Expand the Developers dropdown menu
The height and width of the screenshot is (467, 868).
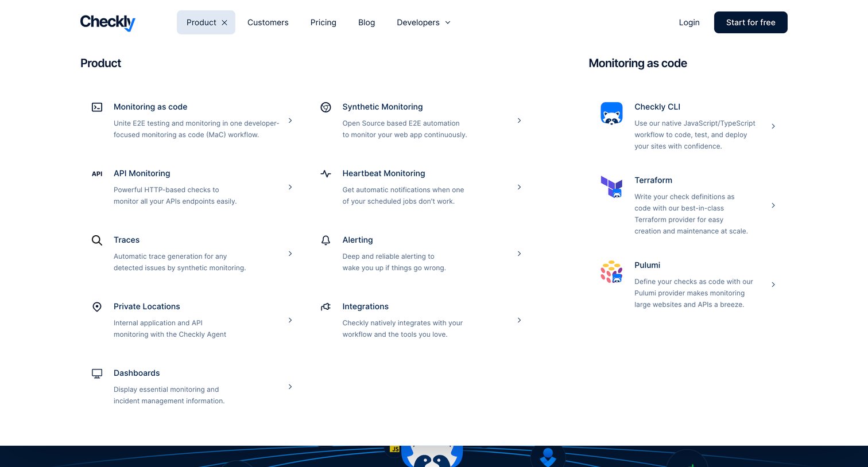click(x=424, y=22)
